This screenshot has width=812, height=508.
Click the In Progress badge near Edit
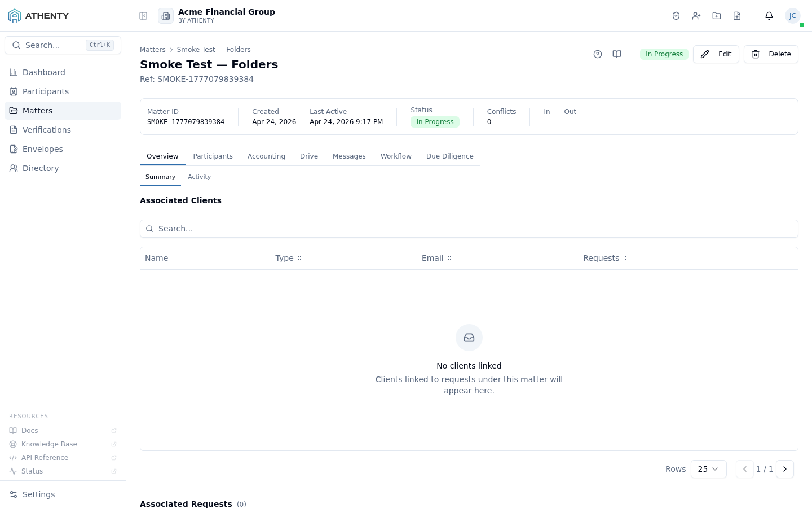(664, 54)
